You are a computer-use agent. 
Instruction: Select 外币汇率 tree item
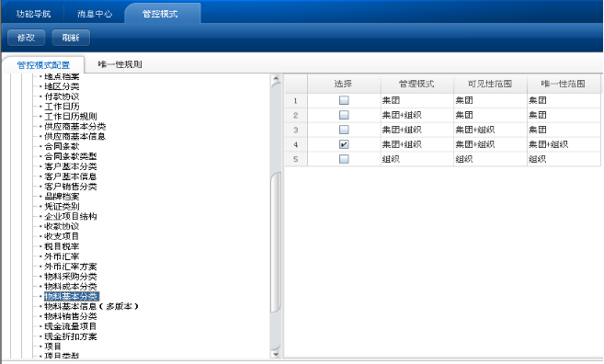[62, 256]
